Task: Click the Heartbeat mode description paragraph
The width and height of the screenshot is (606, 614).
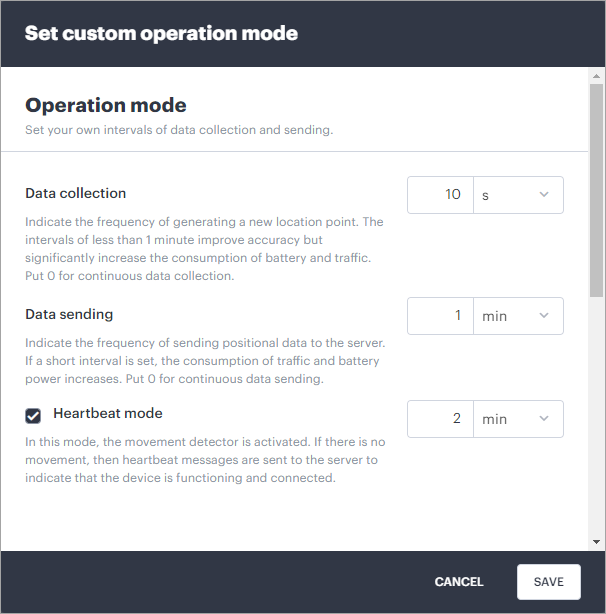Action: [204, 459]
